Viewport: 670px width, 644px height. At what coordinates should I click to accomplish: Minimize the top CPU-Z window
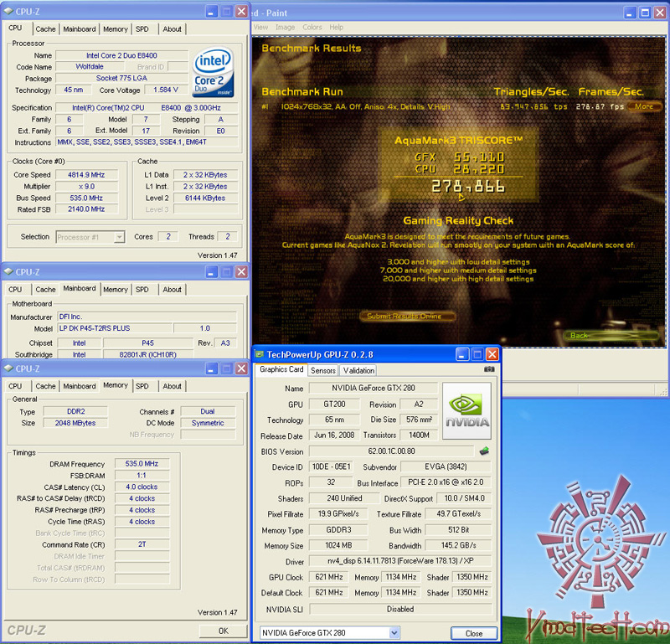click(212, 12)
